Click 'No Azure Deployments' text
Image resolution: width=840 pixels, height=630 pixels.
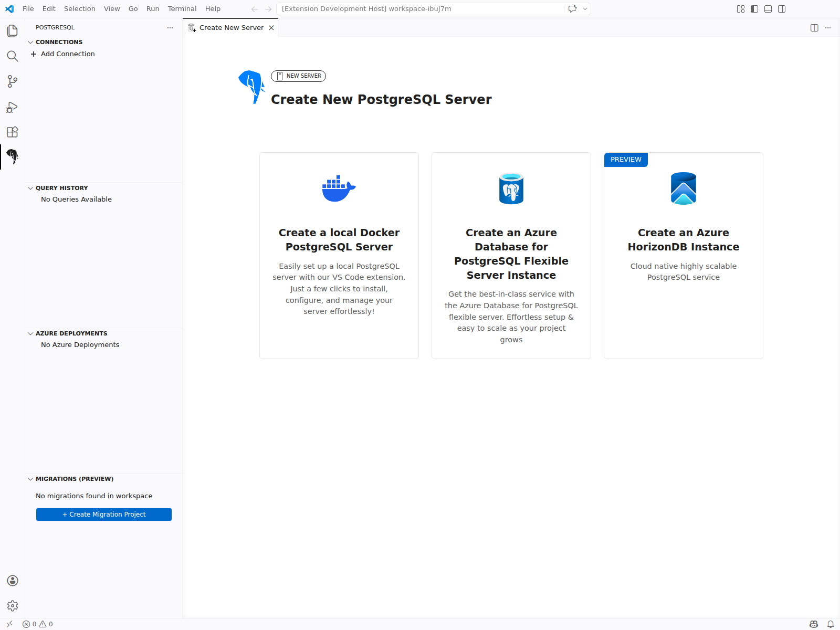coord(80,345)
